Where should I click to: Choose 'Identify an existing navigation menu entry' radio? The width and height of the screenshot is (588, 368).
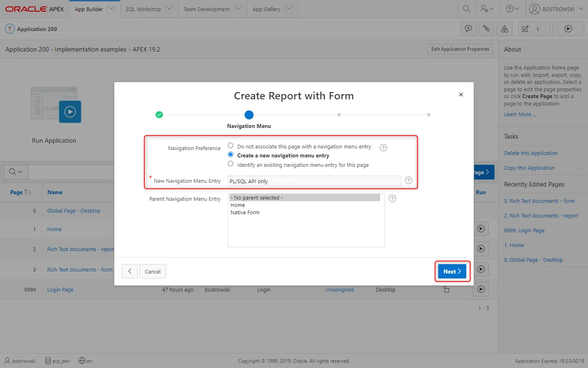click(x=231, y=164)
